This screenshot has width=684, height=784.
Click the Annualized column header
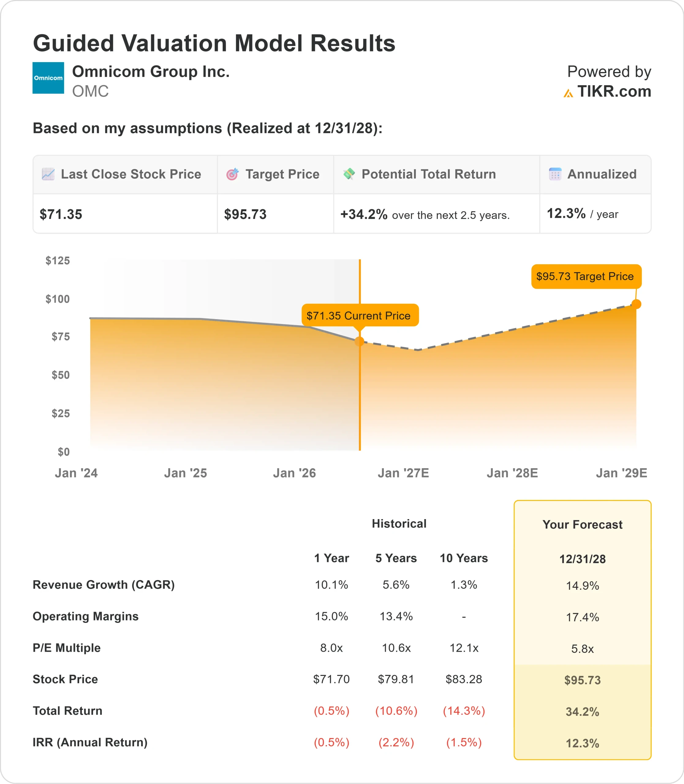tap(602, 174)
